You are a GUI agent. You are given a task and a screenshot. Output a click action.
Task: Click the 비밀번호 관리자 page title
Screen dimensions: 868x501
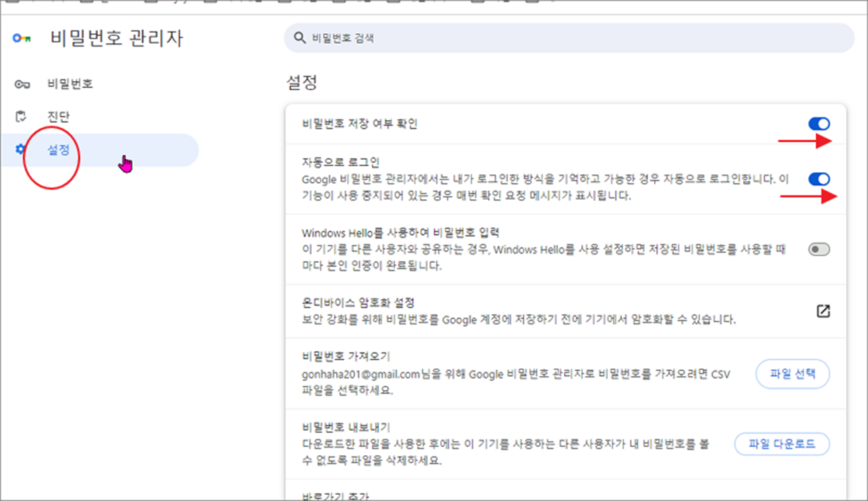pyautogui.click(x=117, y=38)
